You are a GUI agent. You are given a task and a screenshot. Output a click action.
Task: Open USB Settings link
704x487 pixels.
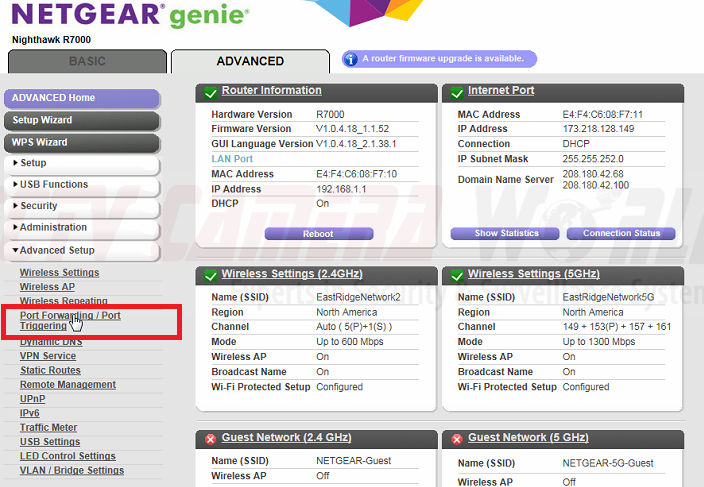[50, 442]
